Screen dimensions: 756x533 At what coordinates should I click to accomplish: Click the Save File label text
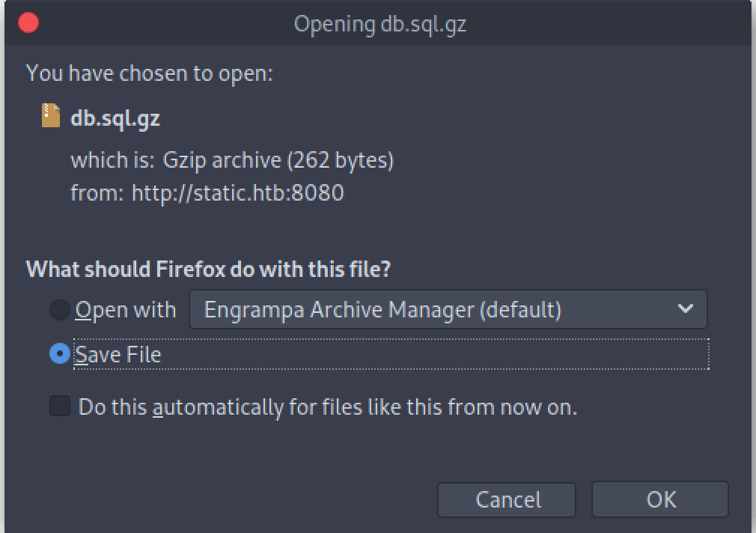(118, 354)
